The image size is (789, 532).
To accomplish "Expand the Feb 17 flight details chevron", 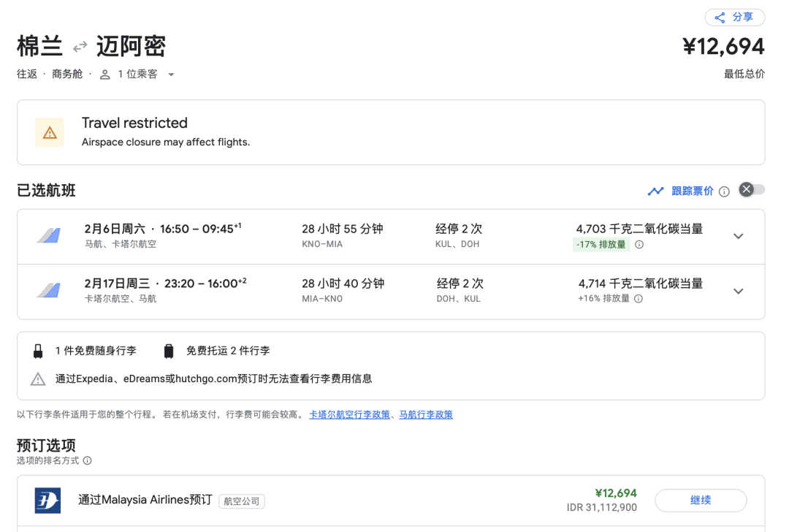I will tap(739, 292).
